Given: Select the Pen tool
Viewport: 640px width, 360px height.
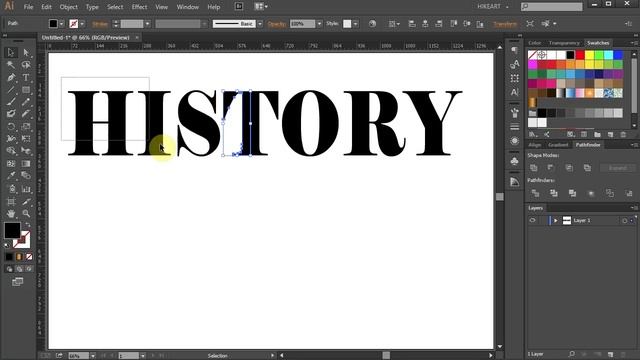Looking at the screenshot, I should pos(11,78).
